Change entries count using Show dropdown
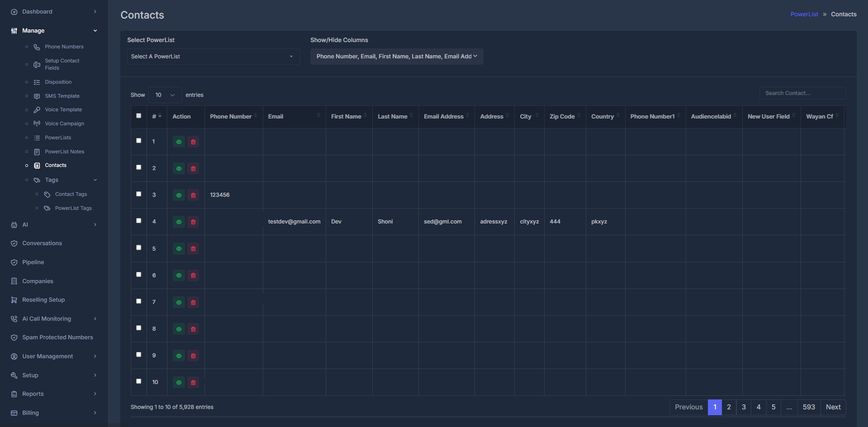 (165, 95)
